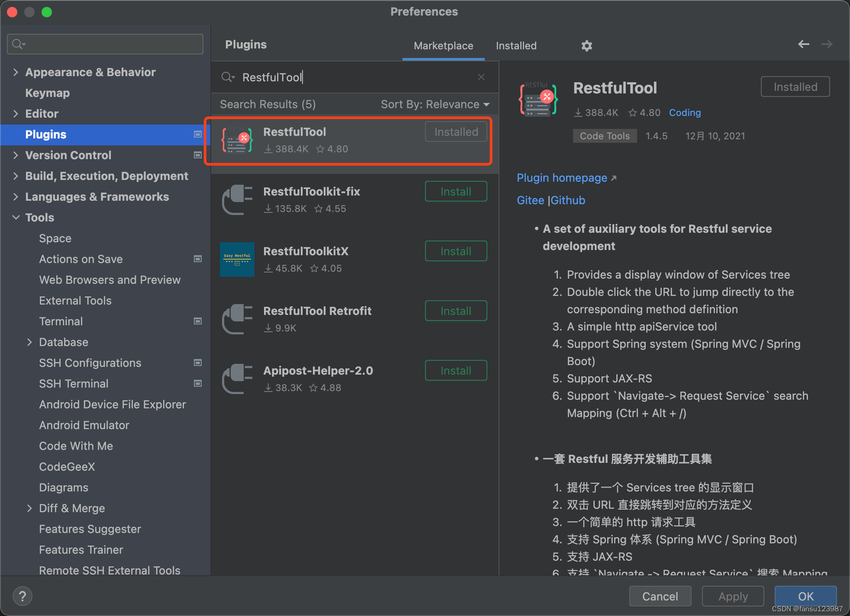This screenshot has height=616, width=850.
Task: Open the Github link
Action: coord(568,200)
